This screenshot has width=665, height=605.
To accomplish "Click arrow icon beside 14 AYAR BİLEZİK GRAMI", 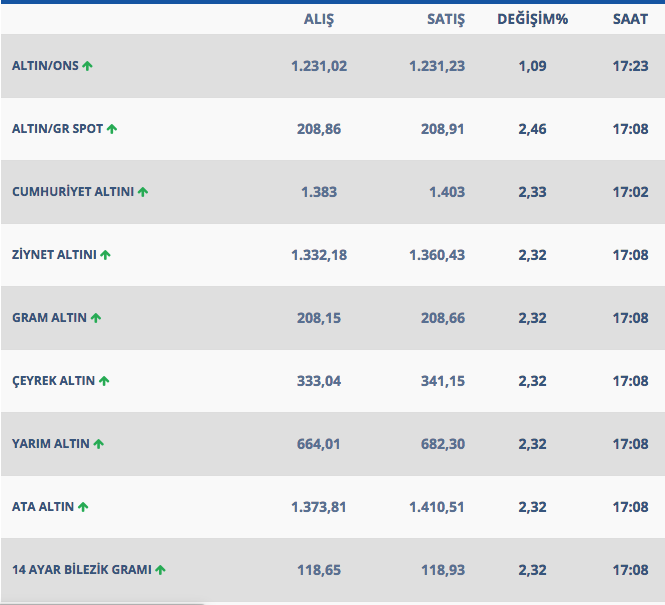I will point(161,570).
